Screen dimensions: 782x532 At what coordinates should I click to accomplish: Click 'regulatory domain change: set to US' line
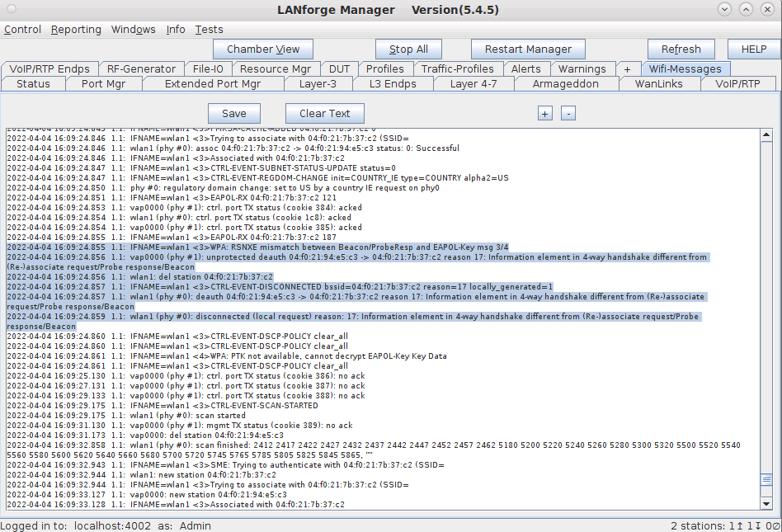tap(223, 188)
